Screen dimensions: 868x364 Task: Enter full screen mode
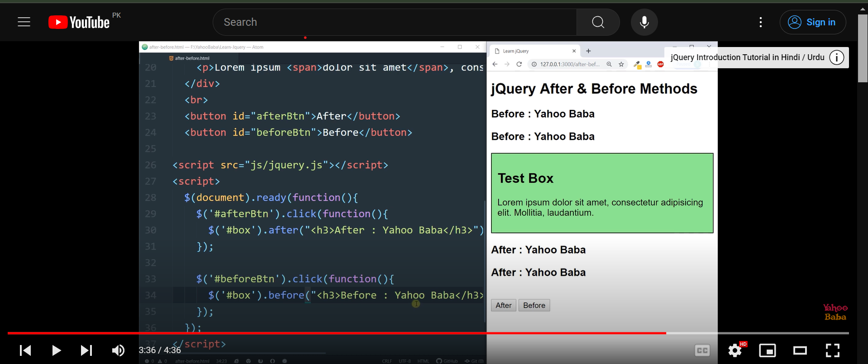tap(832, 350)
